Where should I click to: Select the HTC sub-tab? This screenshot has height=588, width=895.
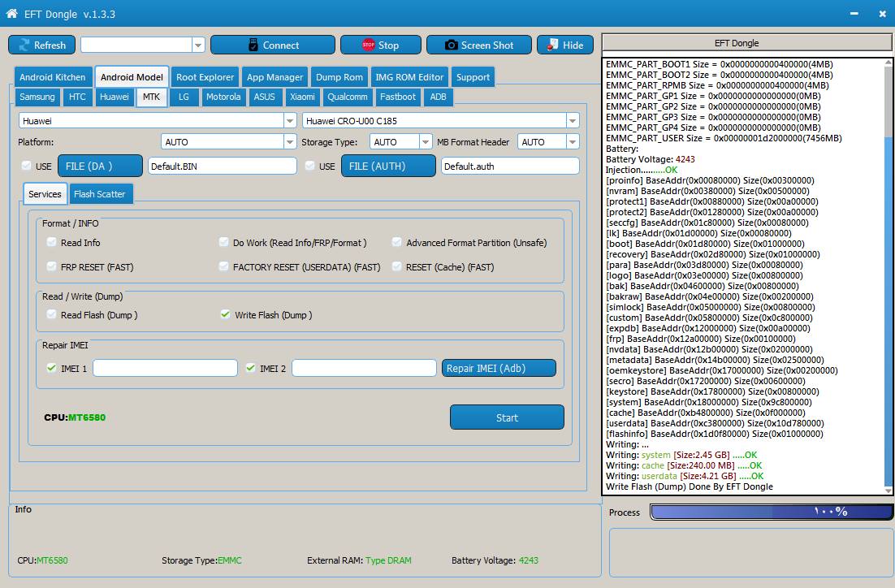77,97
